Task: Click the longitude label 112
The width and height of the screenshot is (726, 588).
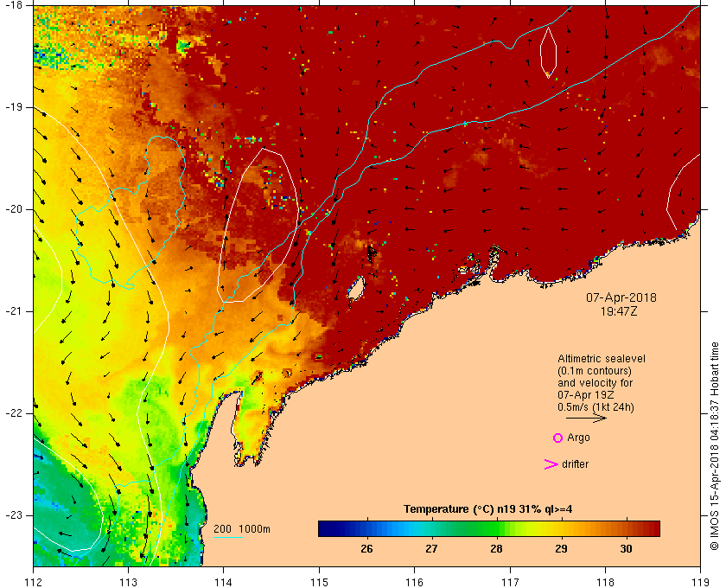Action: click(x=34, y=582)
